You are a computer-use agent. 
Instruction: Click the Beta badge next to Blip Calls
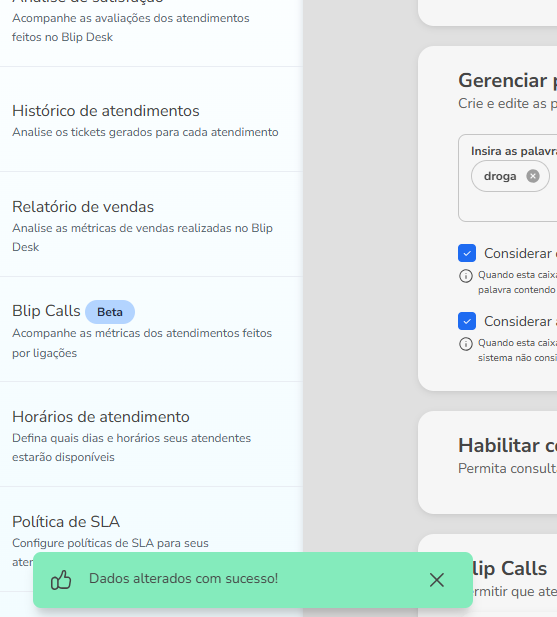coord(110,312)
